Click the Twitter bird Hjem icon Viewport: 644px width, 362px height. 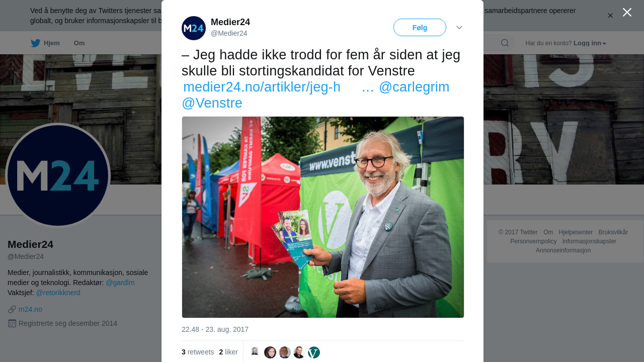[35, 43]
